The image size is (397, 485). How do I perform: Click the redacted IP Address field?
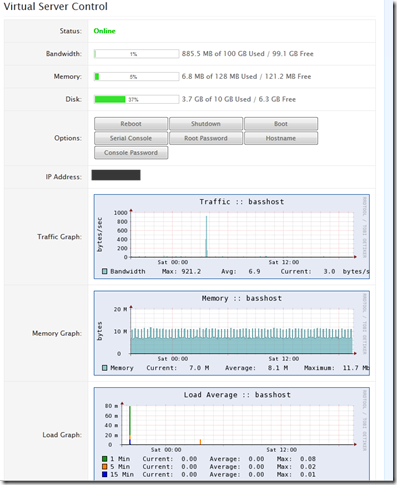116,175
